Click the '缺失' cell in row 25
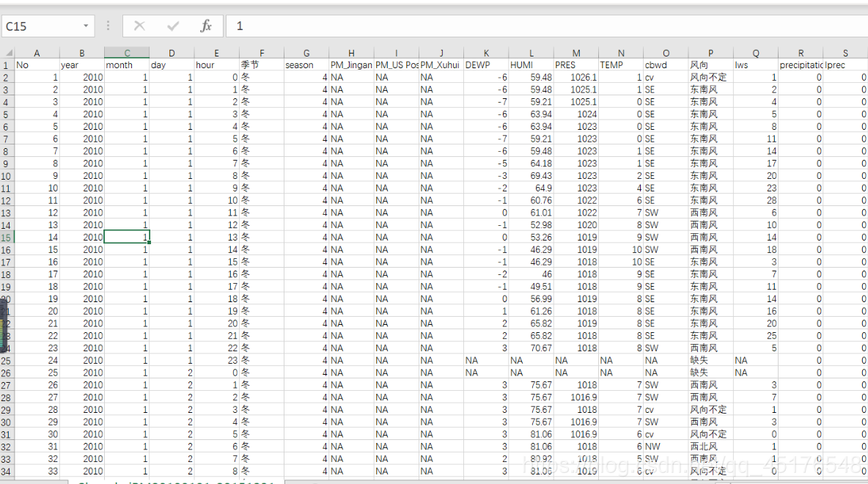Screen dimensions: 868x484 tap(711, 361)
